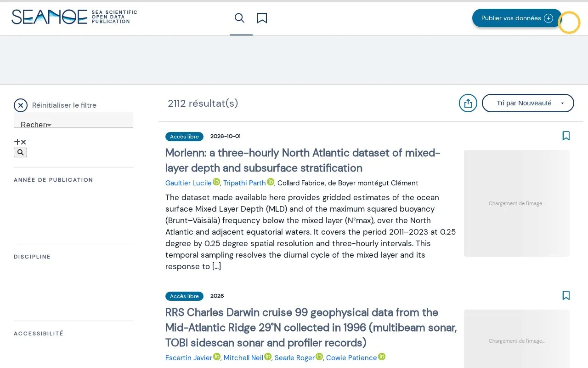The height and width of the screenshot is (368, 588).
Task: Open author link Cowie Patience
Action: pos(351,358)
